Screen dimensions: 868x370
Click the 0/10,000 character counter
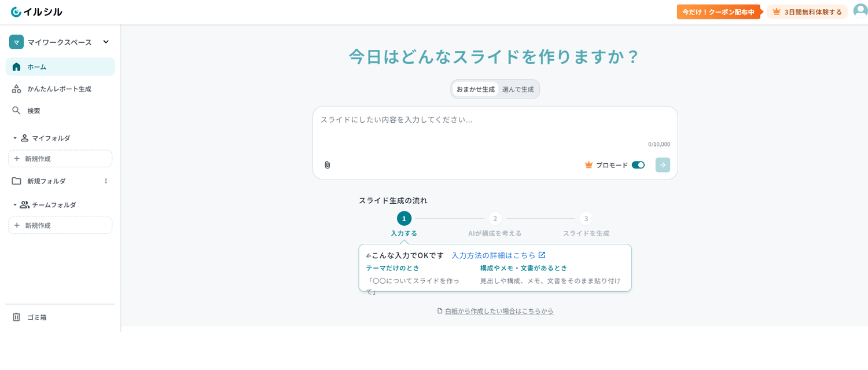click(x=659, y=144)
